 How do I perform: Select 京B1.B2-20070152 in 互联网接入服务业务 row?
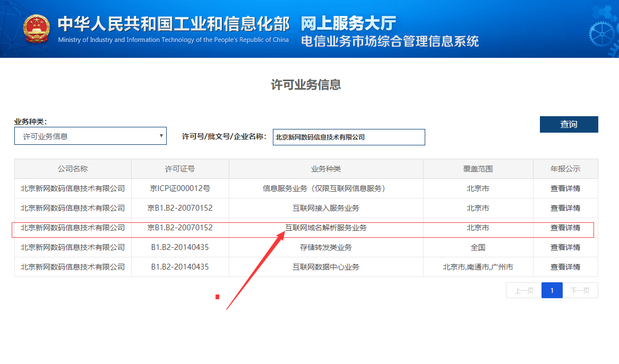180,208
